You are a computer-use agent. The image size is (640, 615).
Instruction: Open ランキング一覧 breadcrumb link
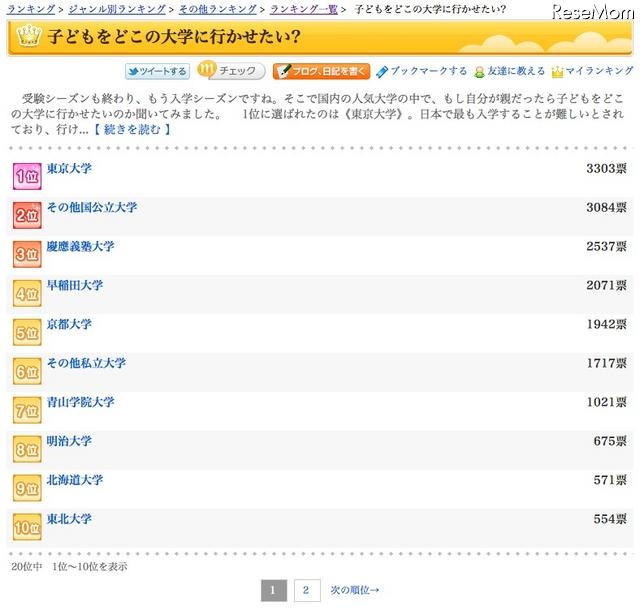click(x=304, y=9)
